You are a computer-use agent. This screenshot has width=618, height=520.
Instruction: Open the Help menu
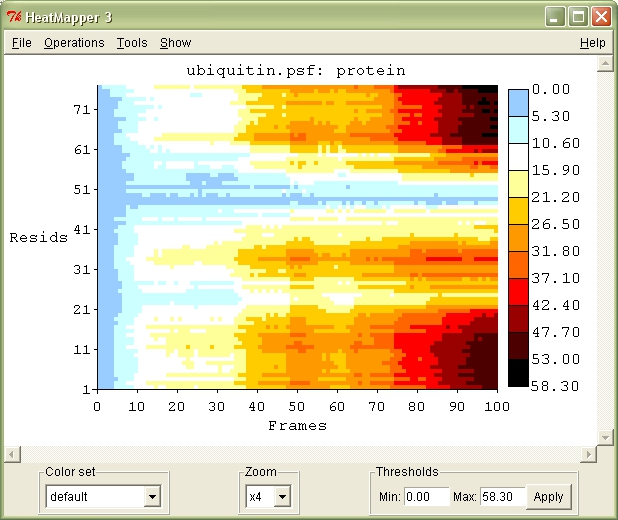coord(592,43)
